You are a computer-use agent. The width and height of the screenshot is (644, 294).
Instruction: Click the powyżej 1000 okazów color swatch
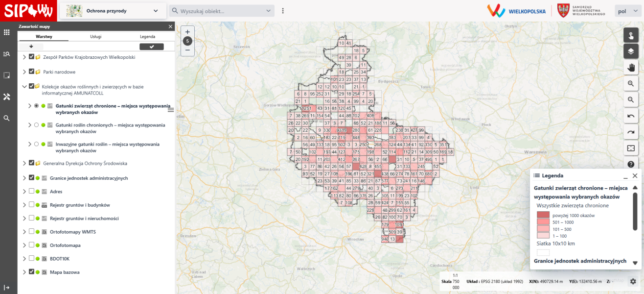(x=543, y=215)
